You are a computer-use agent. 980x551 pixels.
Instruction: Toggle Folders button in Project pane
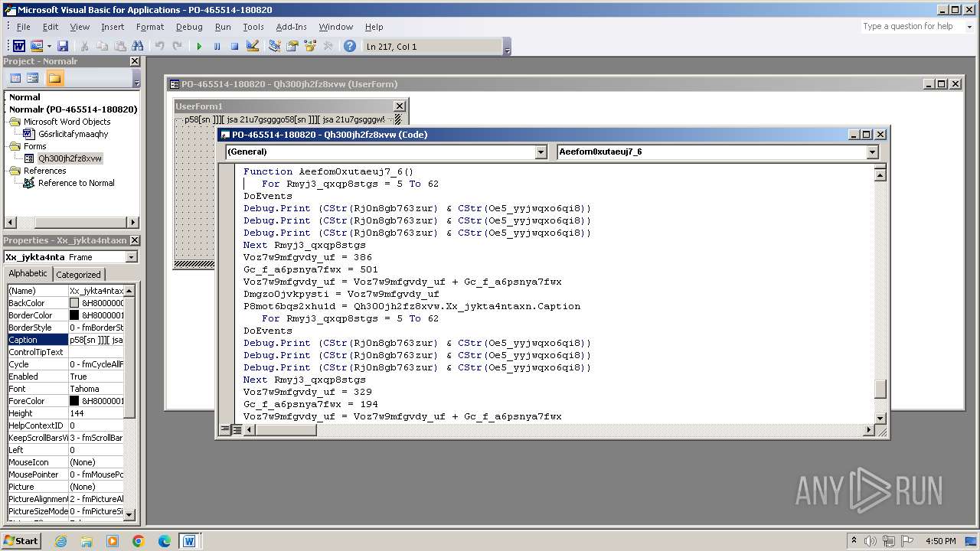tap(54, 78)
